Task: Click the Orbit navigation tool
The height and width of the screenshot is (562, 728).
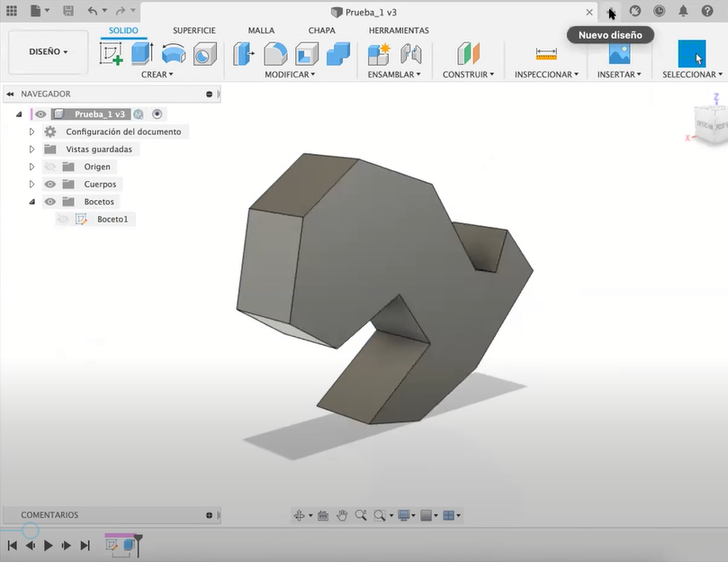Action: coord(300,515)
